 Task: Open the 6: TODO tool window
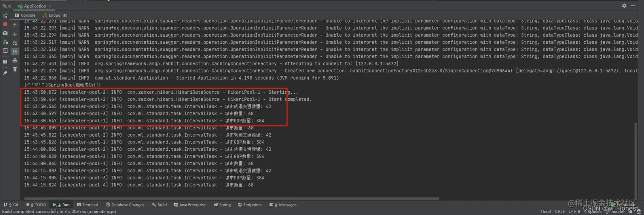35,205
